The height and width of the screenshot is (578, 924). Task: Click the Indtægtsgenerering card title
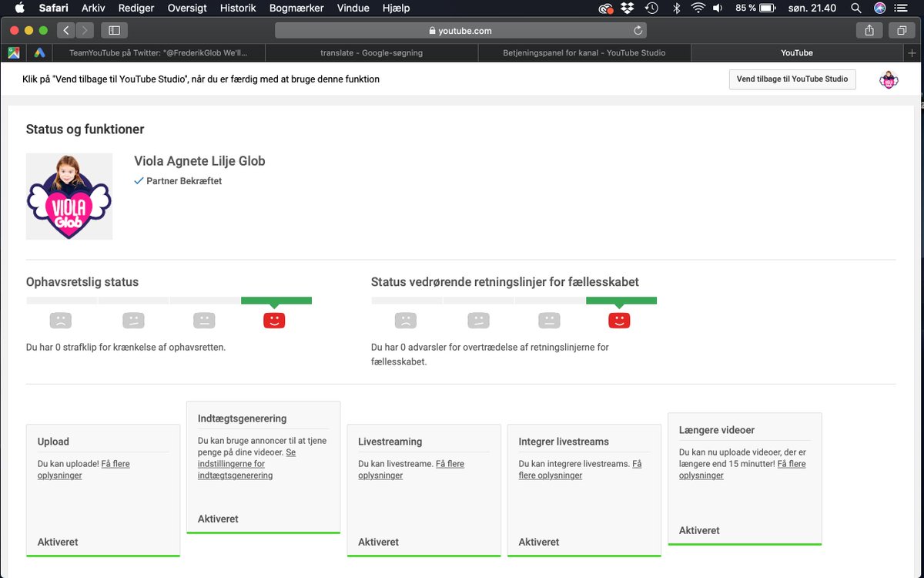[242, 418]
